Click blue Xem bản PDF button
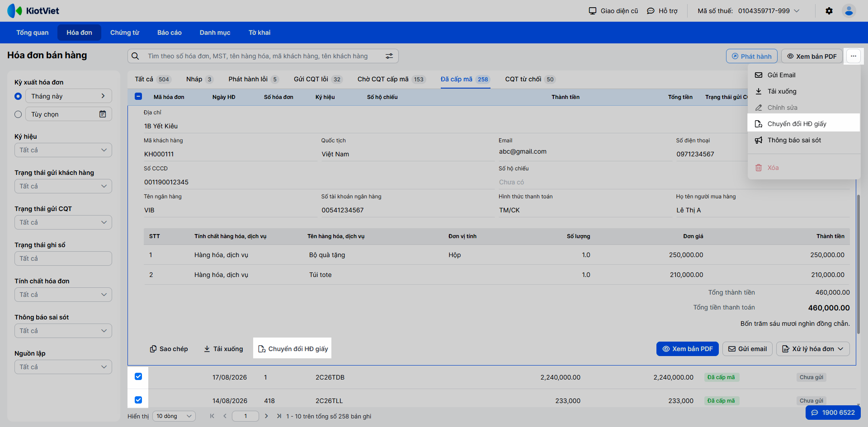 point(688,349)
